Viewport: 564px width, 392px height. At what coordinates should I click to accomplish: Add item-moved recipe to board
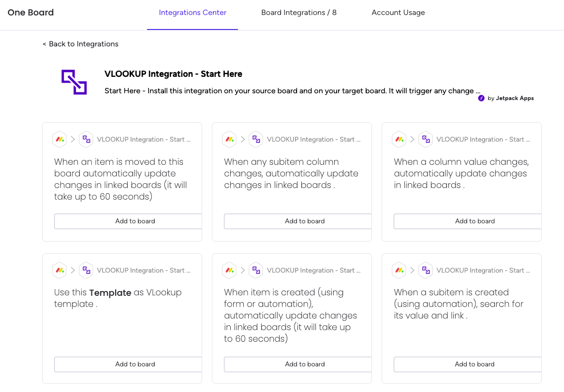pyautogui.click(x=128, y=221)
